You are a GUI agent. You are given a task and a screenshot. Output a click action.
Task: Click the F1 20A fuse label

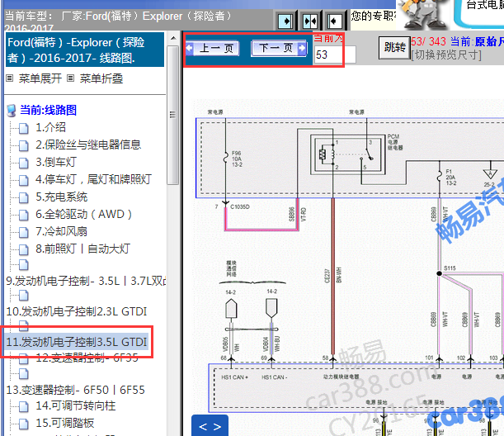[450, 177]
